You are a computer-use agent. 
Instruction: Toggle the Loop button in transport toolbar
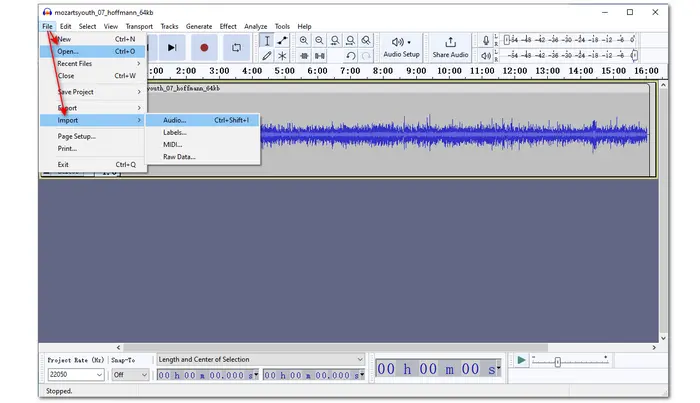pos(236,47)
